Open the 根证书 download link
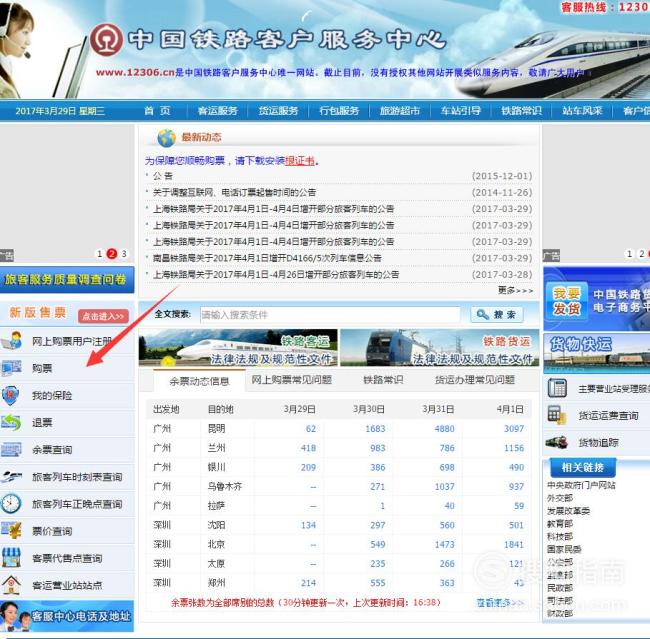Screen dimensions: 650x639 point(300,160)
